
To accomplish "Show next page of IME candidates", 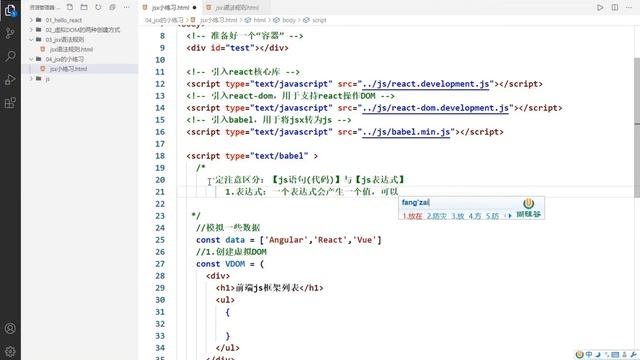I will click(510, 216).
